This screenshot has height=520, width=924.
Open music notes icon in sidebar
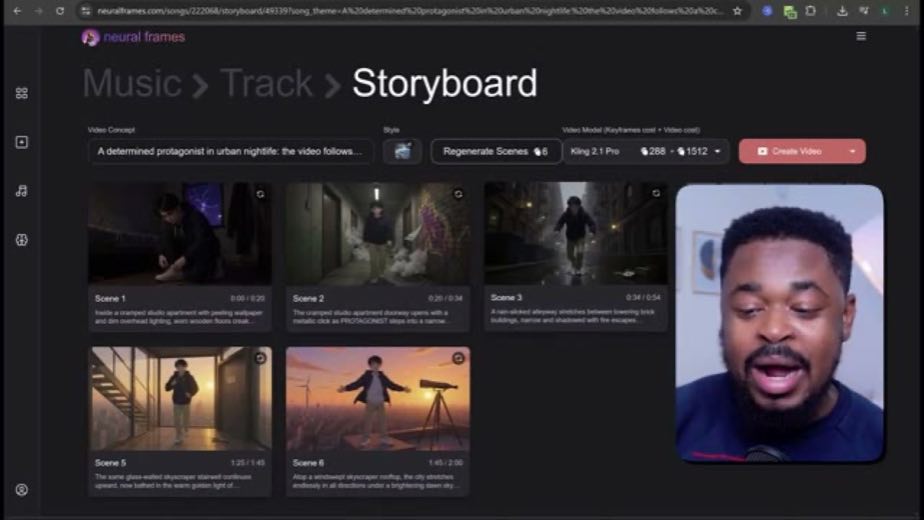[22, 190]
